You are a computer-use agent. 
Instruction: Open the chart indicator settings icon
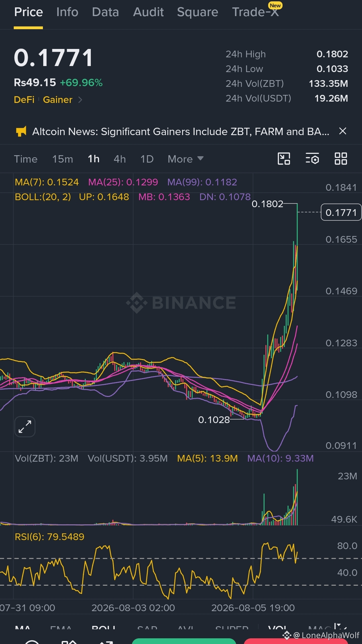pyautogui.click(x=312, y=159)
